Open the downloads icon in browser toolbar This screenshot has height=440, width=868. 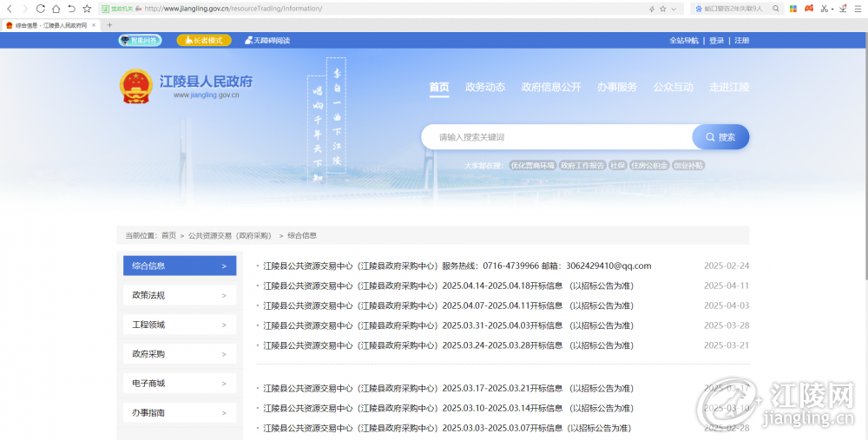843,9
